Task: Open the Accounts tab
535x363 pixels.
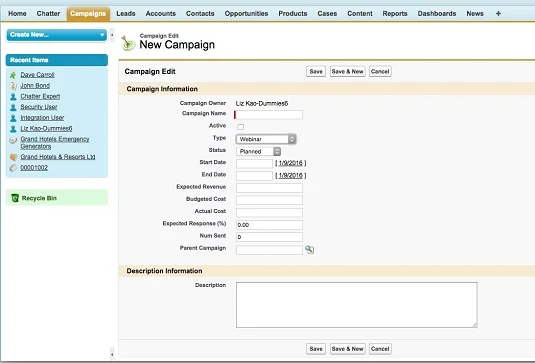Action: tap(161, 14)
